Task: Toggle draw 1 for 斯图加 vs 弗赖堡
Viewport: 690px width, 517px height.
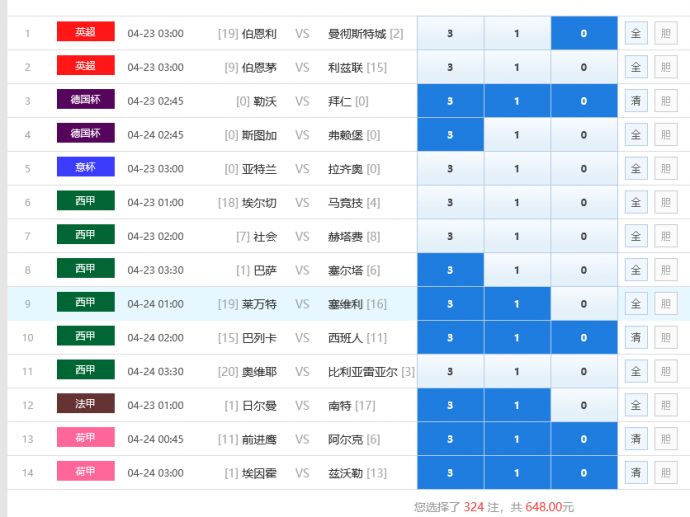Action: click(x=517, y=135)
